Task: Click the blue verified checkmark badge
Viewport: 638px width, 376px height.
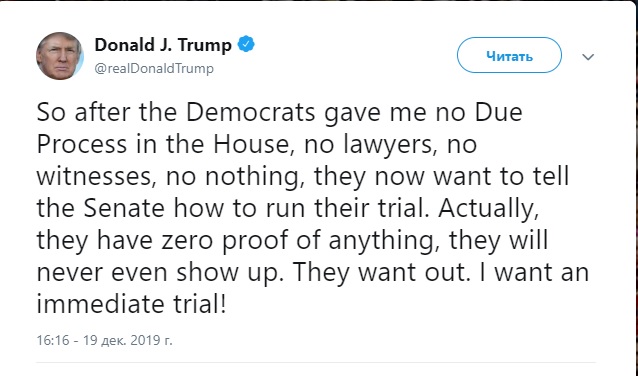Action: pyautogui.click(x=246, y=44)
